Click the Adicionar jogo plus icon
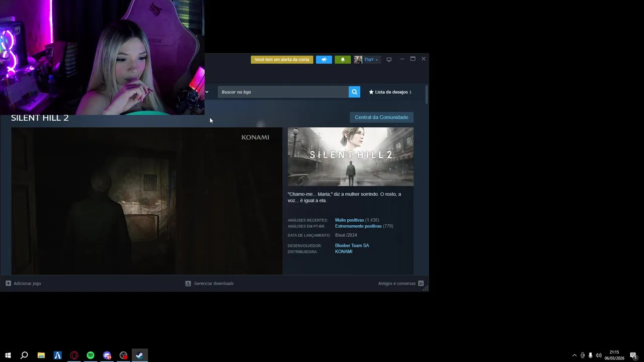This screenshot has width=644, height=362. 8,284
